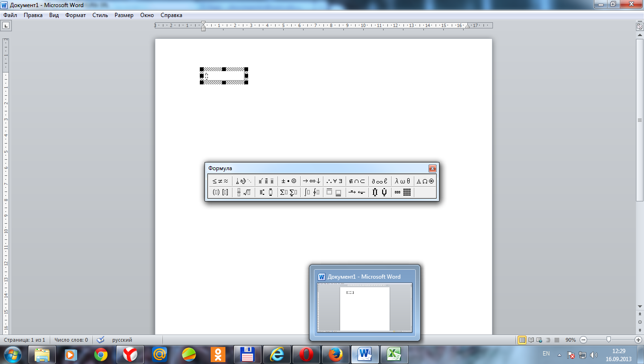Viewport: 644px width, 364px height.
Task: Click the EN input language indicator
Action: [546, 354]
